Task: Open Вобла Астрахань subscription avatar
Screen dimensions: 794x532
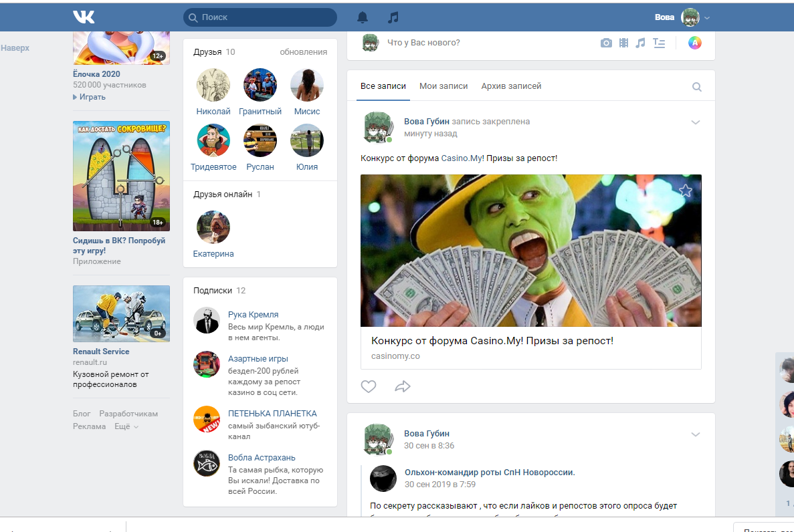Action: (207, 463)
